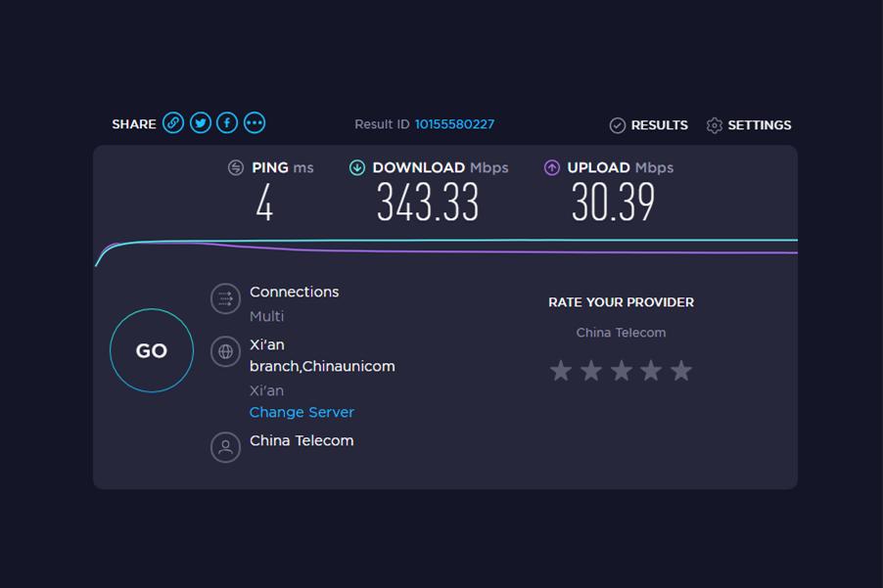Rate China Telecom five stars
This screenshot has height=588, width=883.
pyautogui.click(x=679, y=371)
